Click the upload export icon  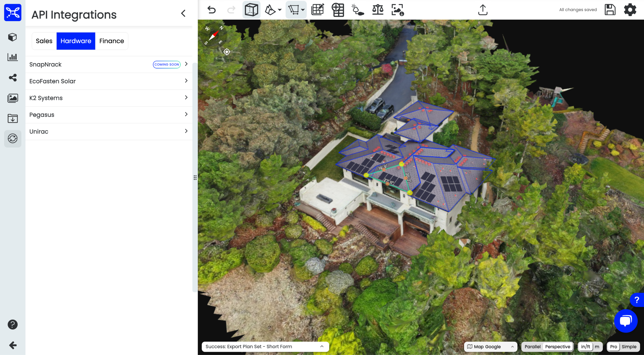click(482, 10)
